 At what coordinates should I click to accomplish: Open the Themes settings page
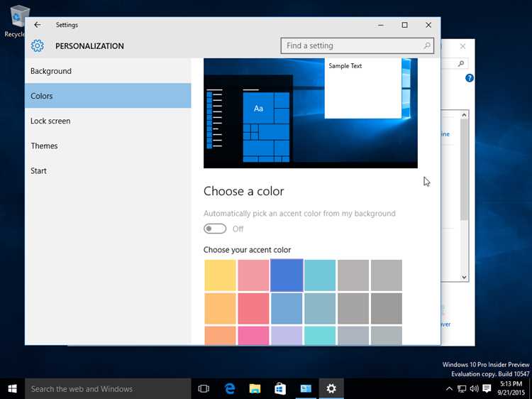coord(108,146)
